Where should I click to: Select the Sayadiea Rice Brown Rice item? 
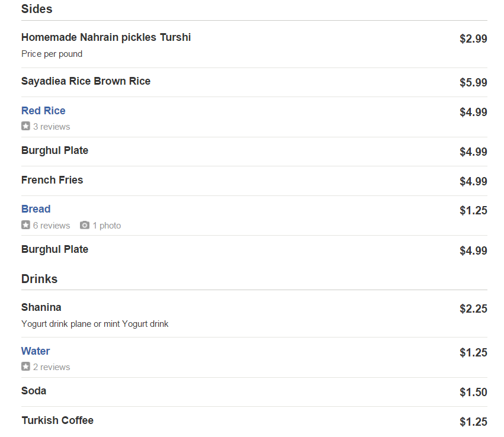(86, 81)
